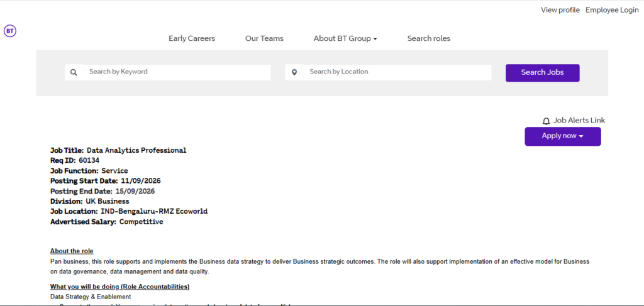Select job location IND-Bengaluru-RMZ Ecoworld
Screen dimensions: 644x306
[154, 212]
